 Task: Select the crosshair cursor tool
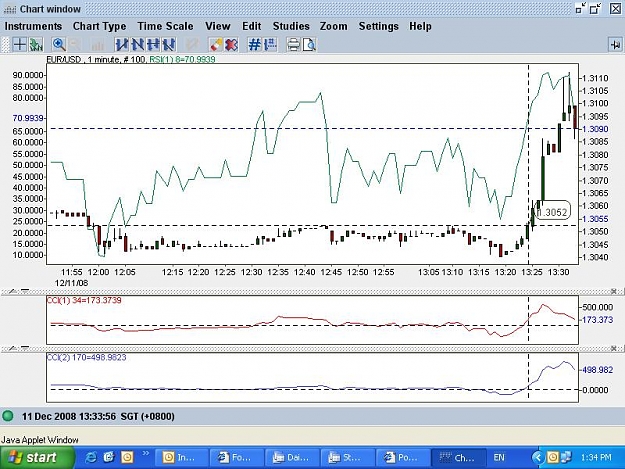coord(20,44)
